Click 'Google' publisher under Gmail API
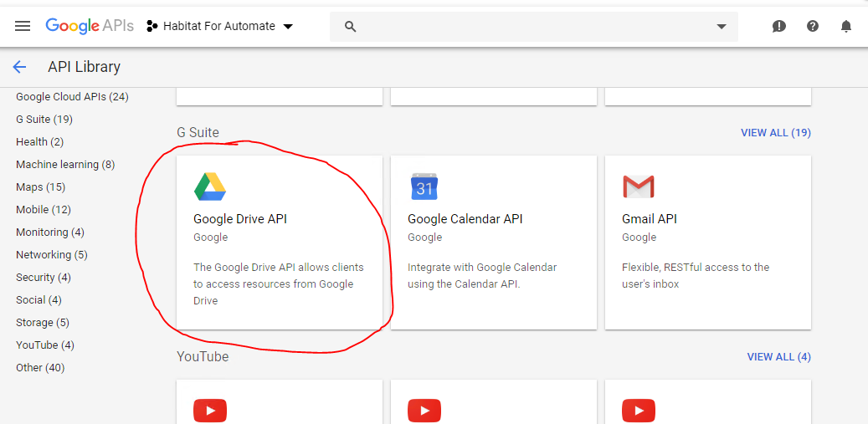 pos(639,238)
